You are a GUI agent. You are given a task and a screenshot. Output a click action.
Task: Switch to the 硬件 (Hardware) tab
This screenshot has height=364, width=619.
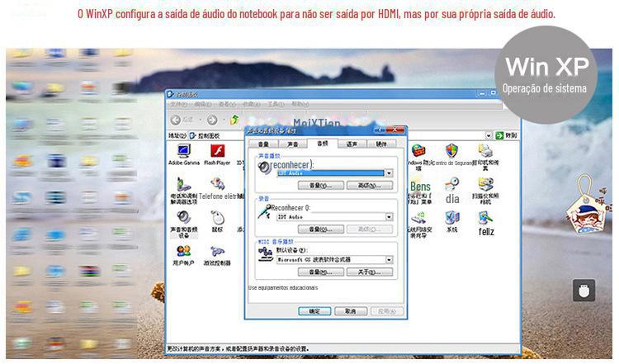[x=381, y=144]
